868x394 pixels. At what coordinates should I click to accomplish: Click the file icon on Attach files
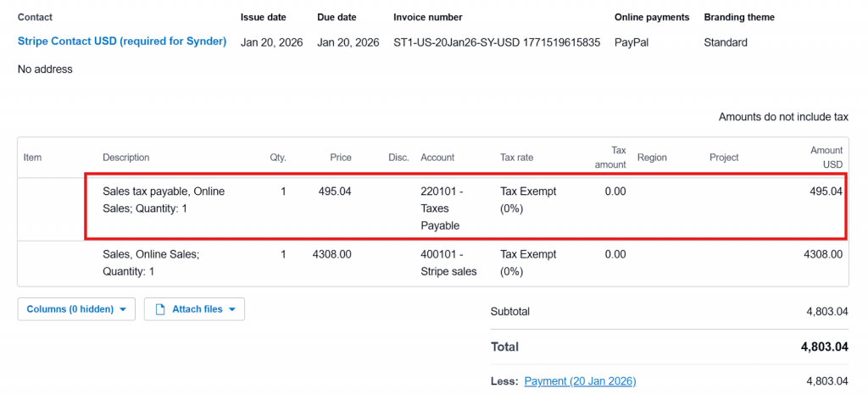pos(159,309)
